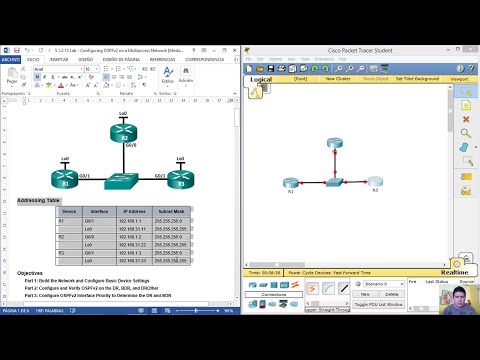Click switch device in Packet Tracer workspace
The image size is (480, 360).
point(334,183)
